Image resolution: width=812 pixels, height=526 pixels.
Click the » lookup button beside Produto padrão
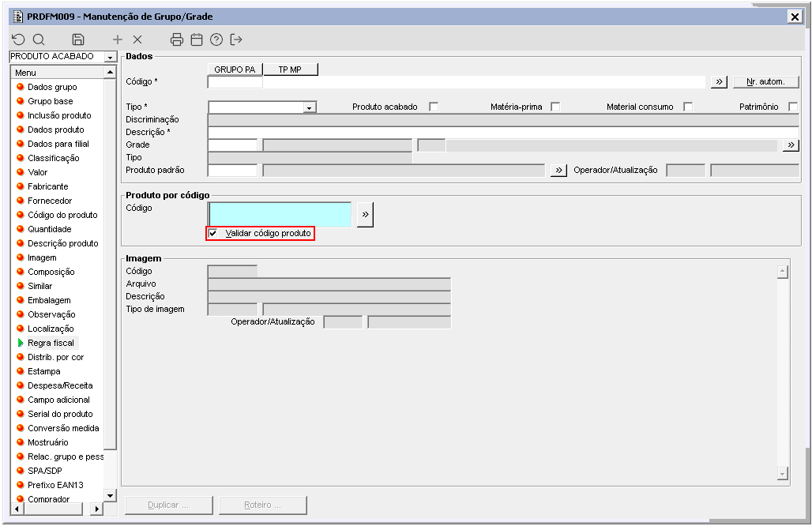click(x=558, y=171)
